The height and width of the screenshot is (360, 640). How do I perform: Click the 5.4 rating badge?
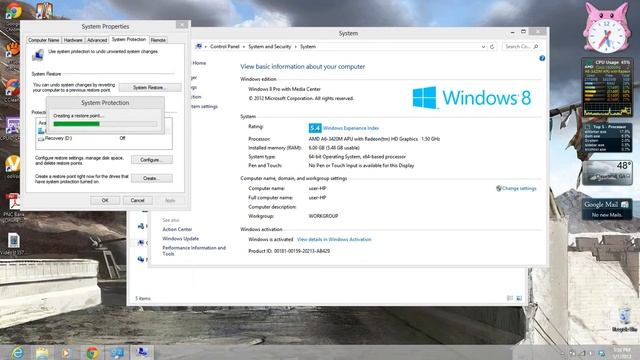click(x=315, y=128)
